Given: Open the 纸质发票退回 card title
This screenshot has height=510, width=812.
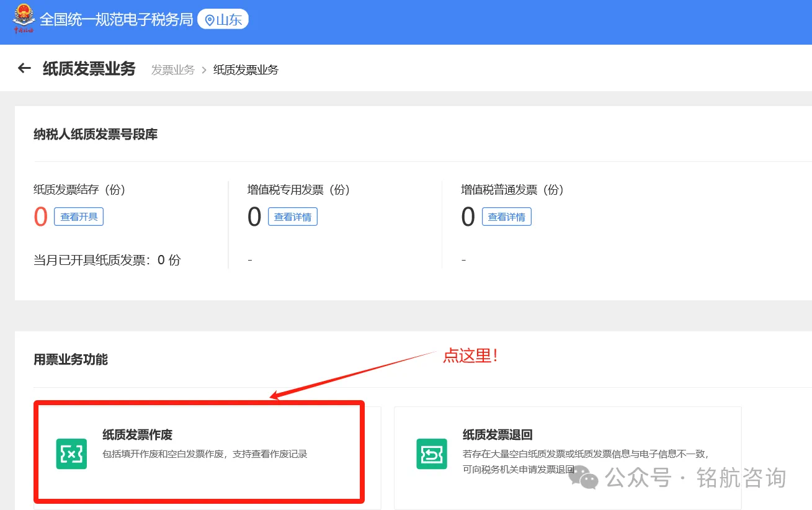Looking at the screenshot, I should tap(497, 435).
